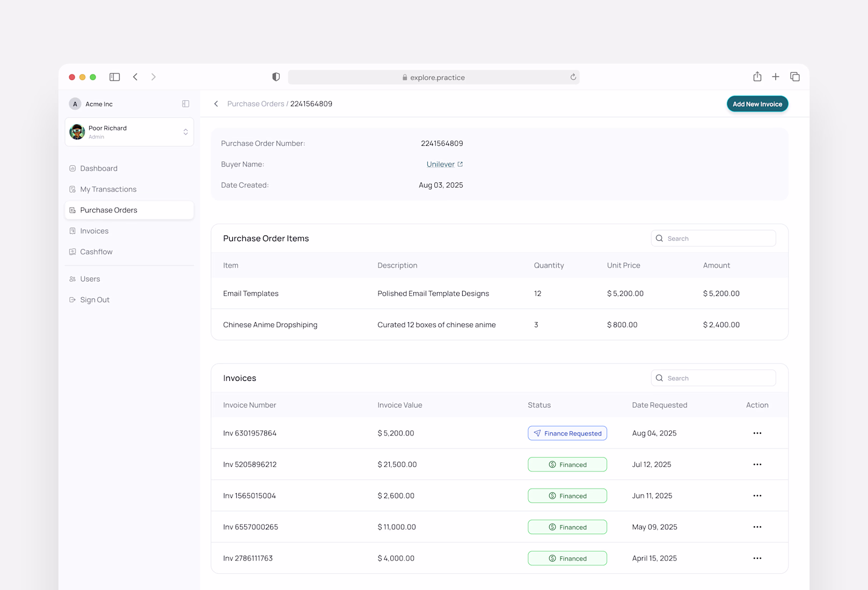Go back using breadcrumb arrow

[x=216, y=104]
